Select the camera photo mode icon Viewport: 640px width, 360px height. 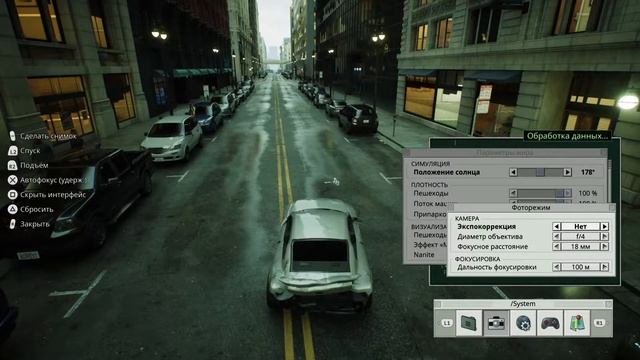click(496, 323)
